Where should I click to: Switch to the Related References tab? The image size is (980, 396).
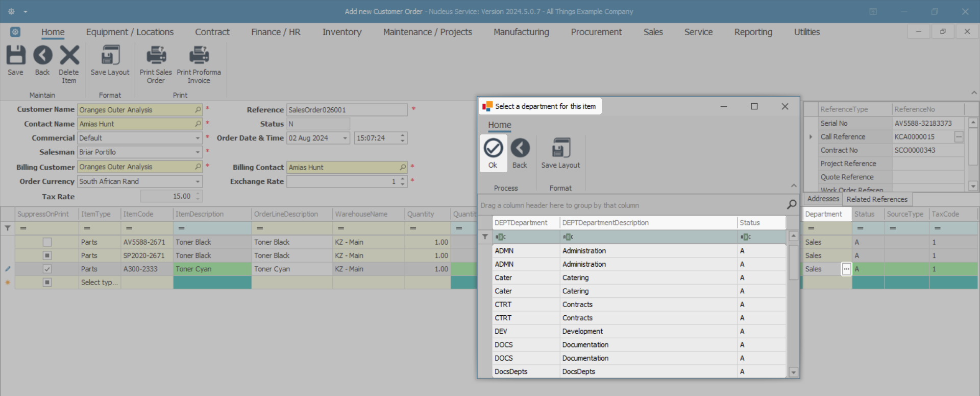tap(876, 199)
